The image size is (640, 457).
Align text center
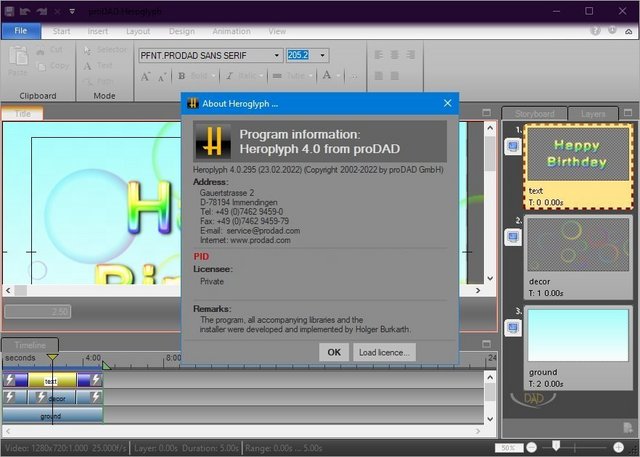(395, 55)
